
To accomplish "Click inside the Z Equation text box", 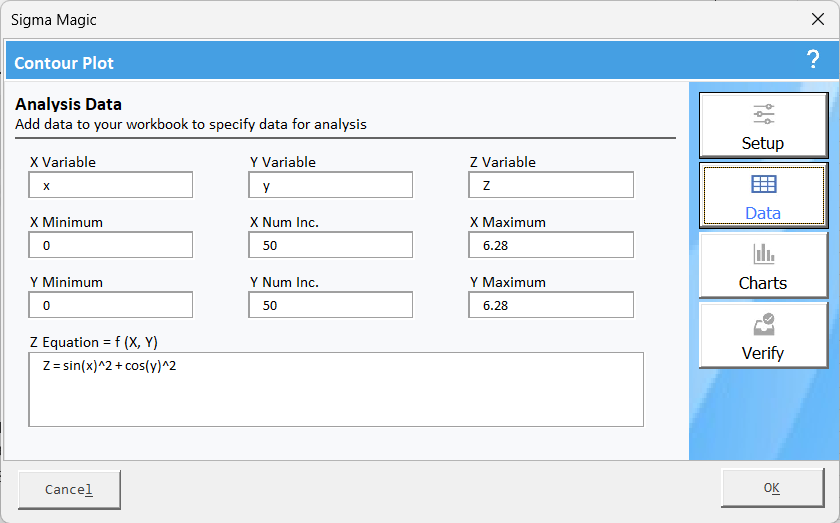I will point(336,390).
